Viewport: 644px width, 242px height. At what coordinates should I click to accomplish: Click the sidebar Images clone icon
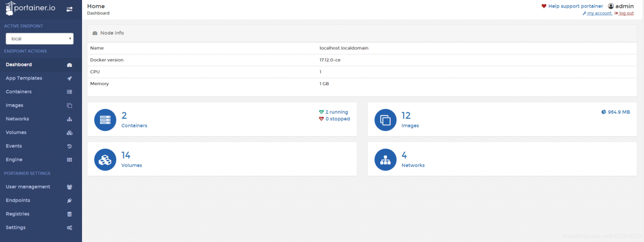pos(69,105)
